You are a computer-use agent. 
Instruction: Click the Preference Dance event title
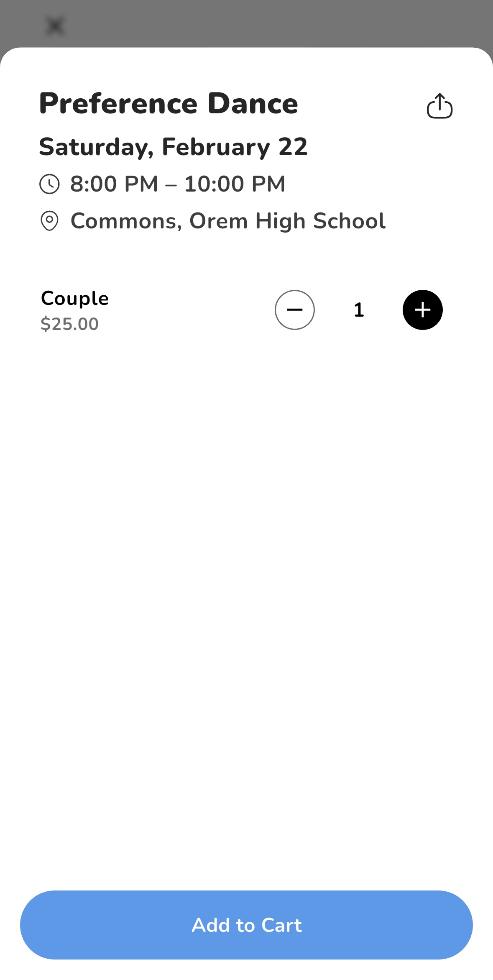168,104
